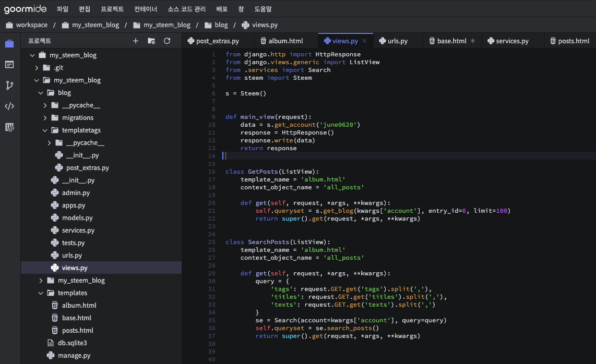596x364 pixels.
Task: Click the second icon in left sidebar
Action: 9,65
